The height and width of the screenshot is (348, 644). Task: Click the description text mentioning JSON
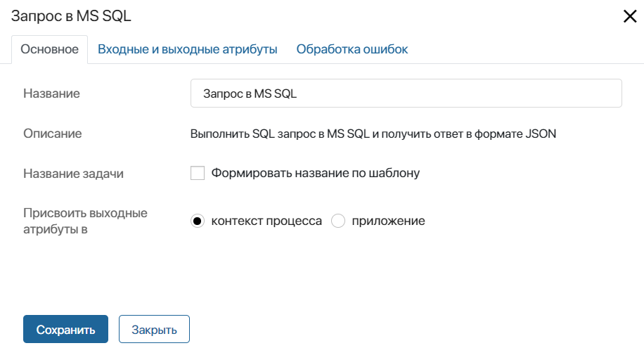[x=373, y=134]
